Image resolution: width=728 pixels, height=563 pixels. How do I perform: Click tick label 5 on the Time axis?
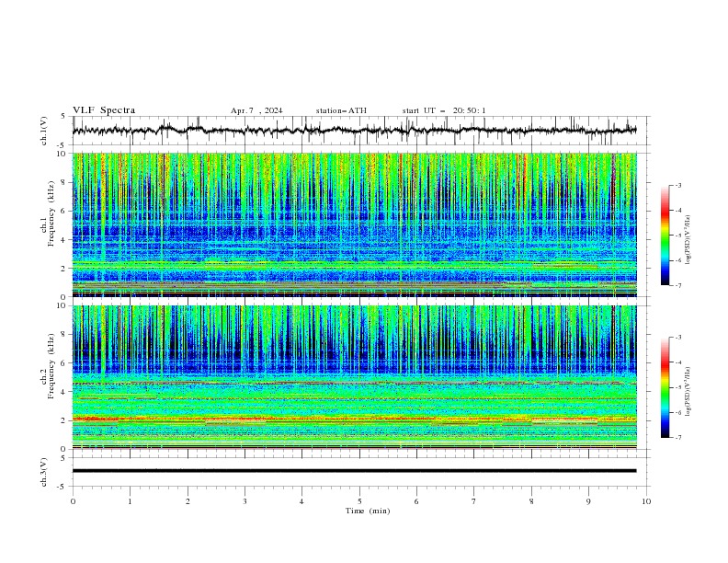pos(359,501)
